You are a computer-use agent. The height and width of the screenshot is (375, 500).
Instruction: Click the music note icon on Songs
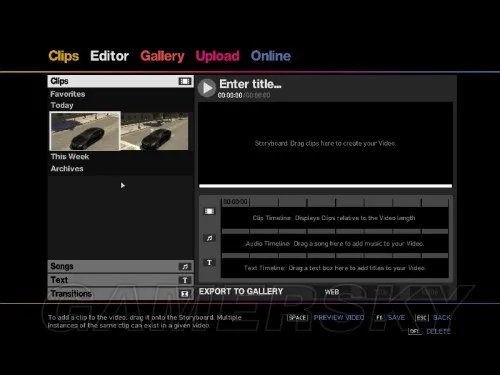(x=185, y=267)
